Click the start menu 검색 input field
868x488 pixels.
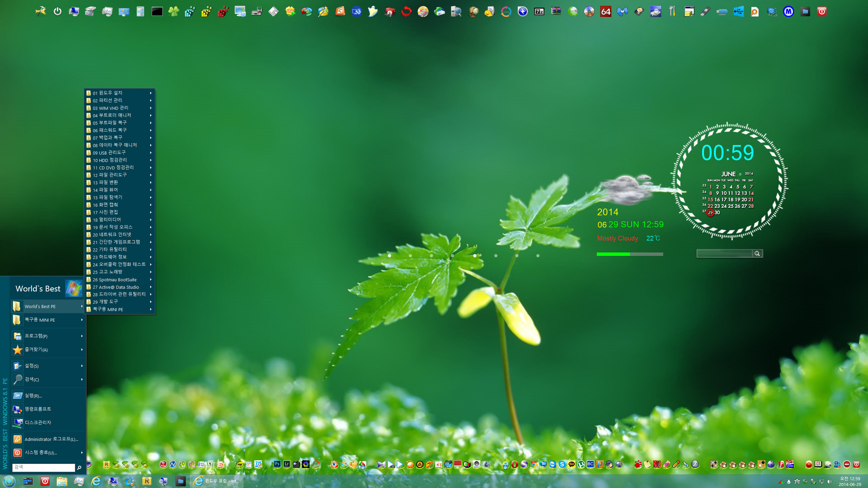tap(43, 467)
